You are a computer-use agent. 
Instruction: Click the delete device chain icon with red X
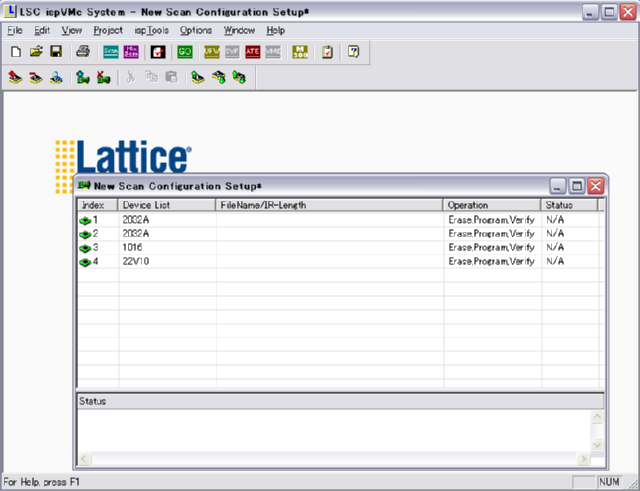click(x=103, y=77)
